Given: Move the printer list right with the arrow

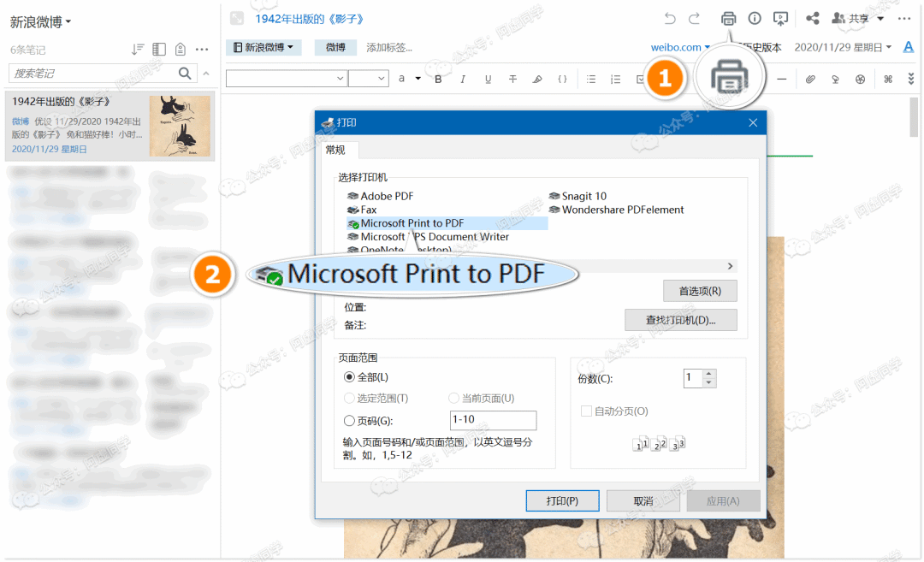Looking at the screenshot, I should 730,266.
